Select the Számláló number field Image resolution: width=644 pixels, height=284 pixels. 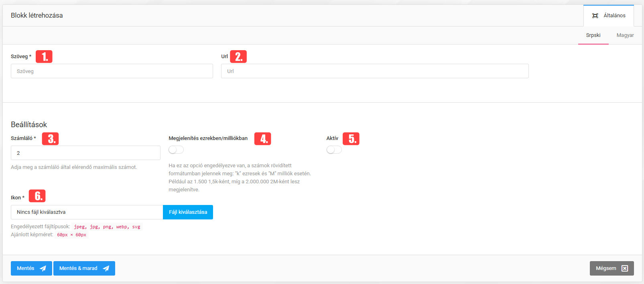[x=85, y=153]
